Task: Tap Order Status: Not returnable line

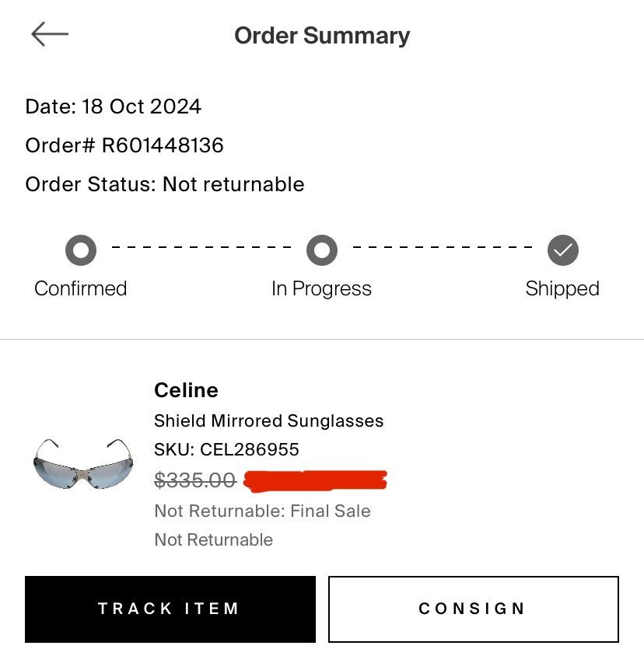Action: click(x=165, y=184)
